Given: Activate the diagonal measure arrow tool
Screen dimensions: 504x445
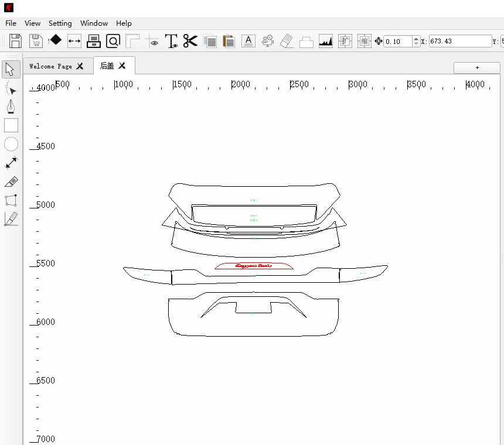Looking at the screenshot, I should (x=11, y=163).
